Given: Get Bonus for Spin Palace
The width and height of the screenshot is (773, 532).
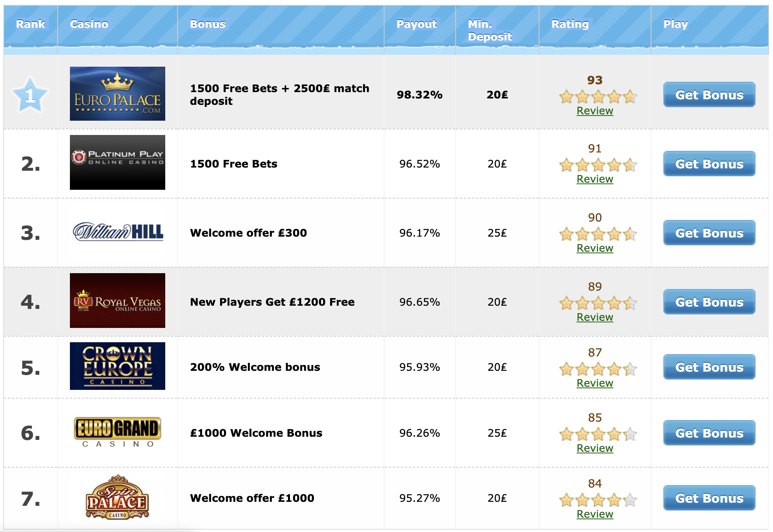Looking at the screenshot, I should tap(709, 498).
